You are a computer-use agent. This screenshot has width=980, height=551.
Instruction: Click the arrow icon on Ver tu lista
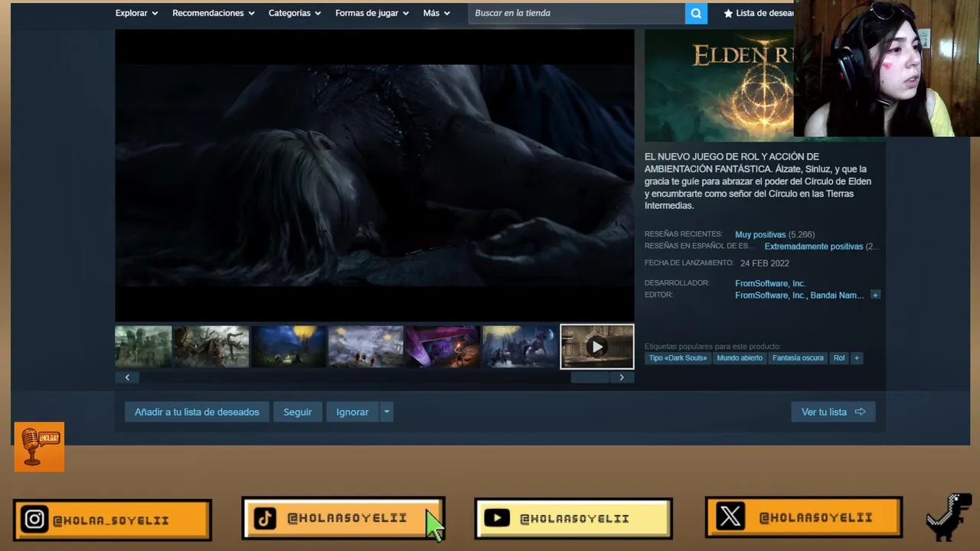[x=860, y=412]
